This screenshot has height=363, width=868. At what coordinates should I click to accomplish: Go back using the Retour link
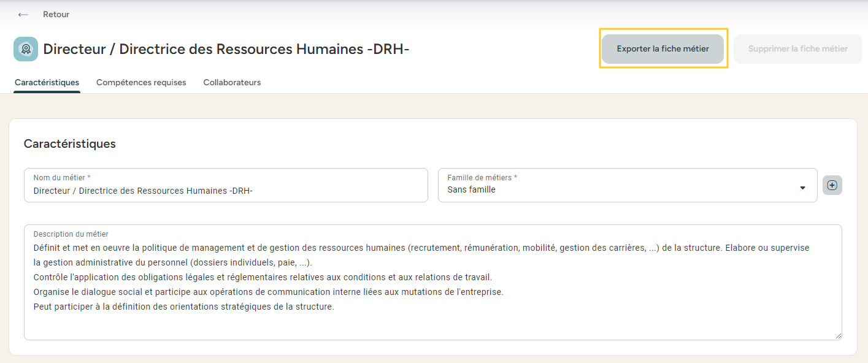click(x=56, y=14)
